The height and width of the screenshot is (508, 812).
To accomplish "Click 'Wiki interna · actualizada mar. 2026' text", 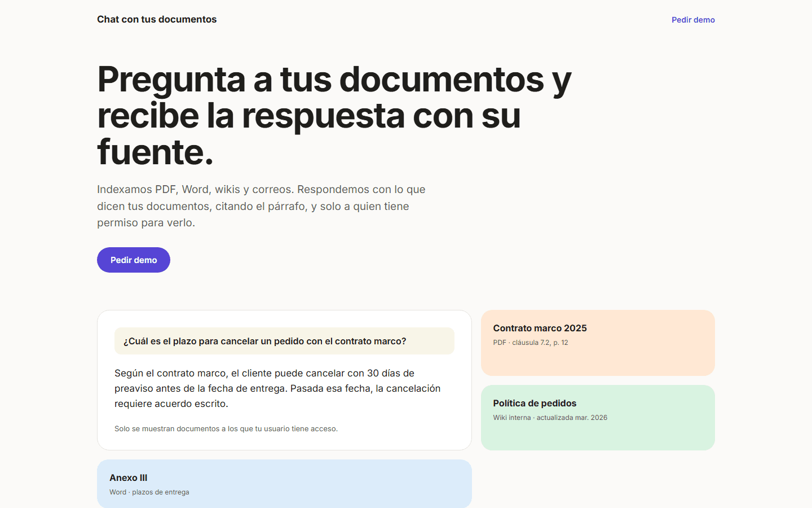I will (550, 418).
